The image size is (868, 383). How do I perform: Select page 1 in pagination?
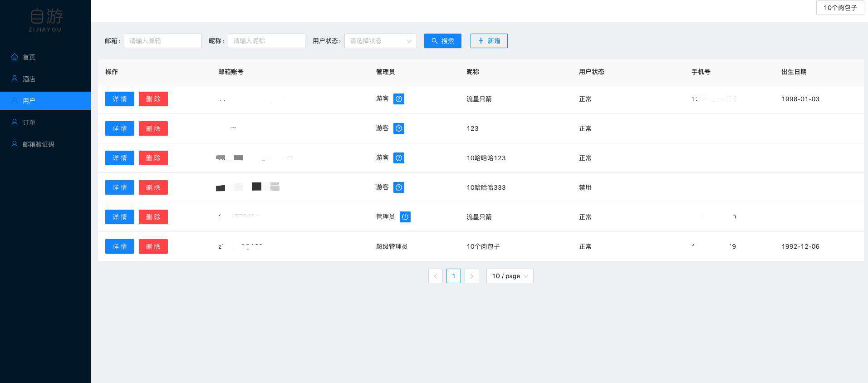coord(454,276)
